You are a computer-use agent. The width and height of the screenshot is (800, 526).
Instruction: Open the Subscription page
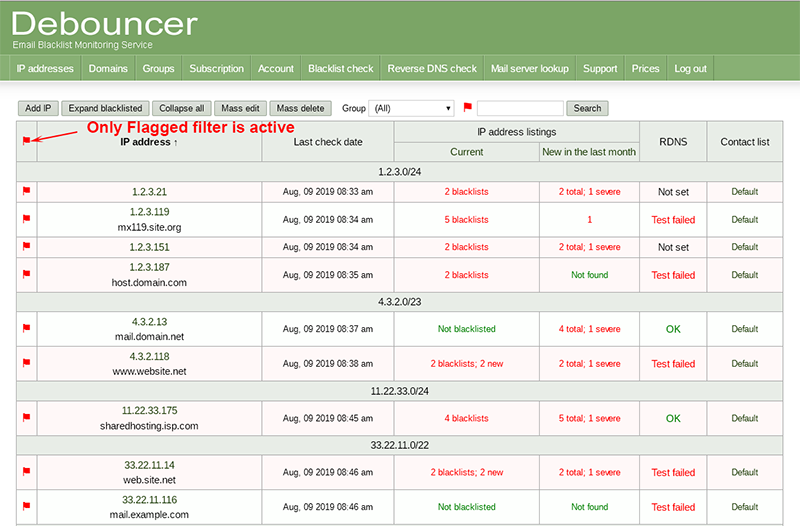216,68
